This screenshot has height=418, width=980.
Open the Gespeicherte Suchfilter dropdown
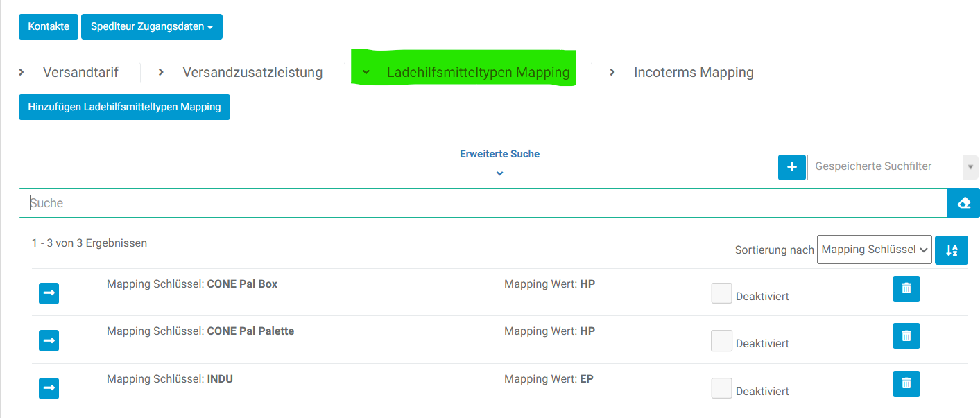coord(893,167)
